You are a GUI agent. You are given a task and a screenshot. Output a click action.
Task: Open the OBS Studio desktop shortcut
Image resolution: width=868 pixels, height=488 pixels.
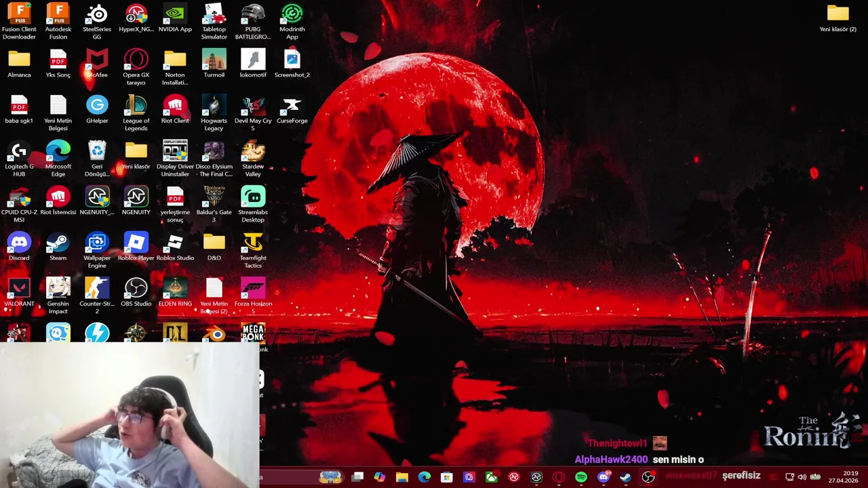[x=136, y=293]
